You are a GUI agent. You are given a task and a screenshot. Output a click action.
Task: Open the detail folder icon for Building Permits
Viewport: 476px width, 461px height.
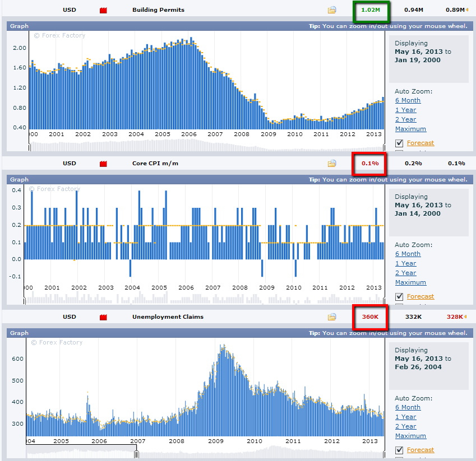(332, 10)
